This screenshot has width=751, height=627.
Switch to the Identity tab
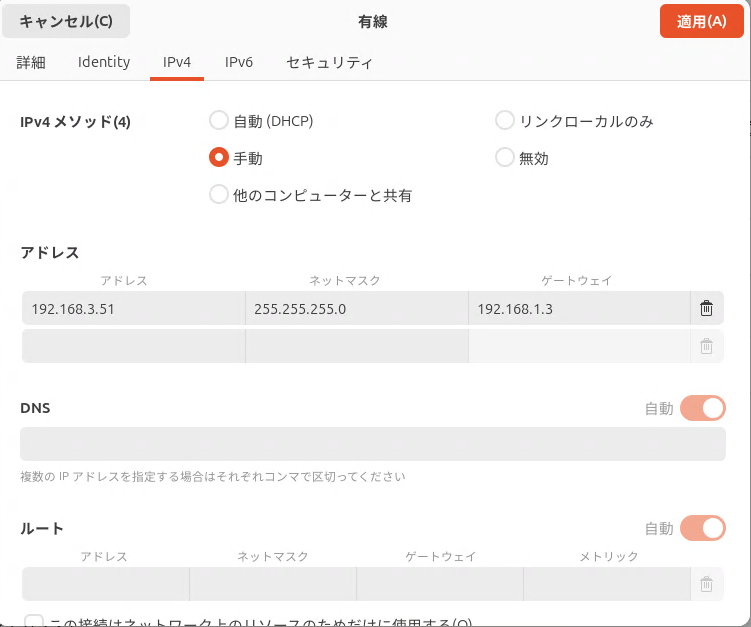click(104, 62)
